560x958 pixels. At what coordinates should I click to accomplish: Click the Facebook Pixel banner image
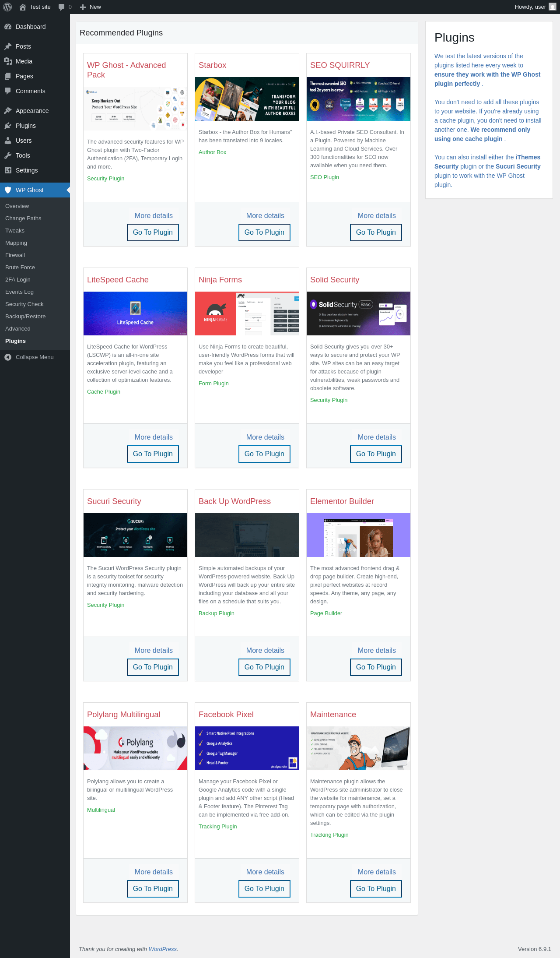pyautogui.click(x=247, y=748)
